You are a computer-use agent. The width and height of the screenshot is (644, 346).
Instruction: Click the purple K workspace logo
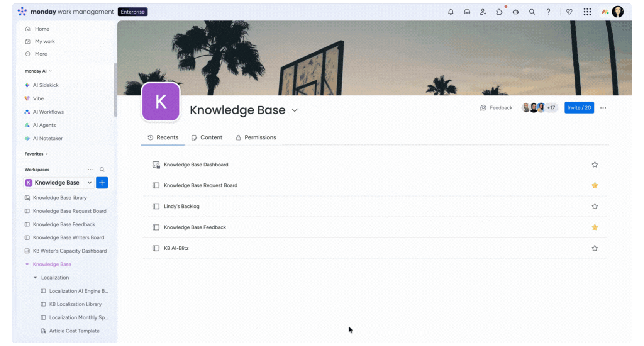point(161,102)
